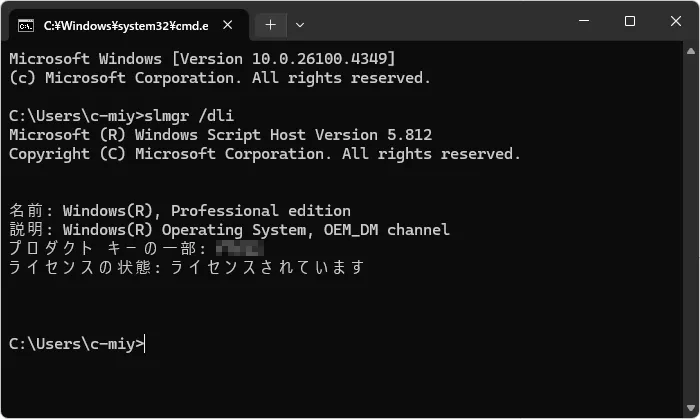Screen dimensions: 700x419
Task: Click the scrollbar up arrow
Action: 691,51
